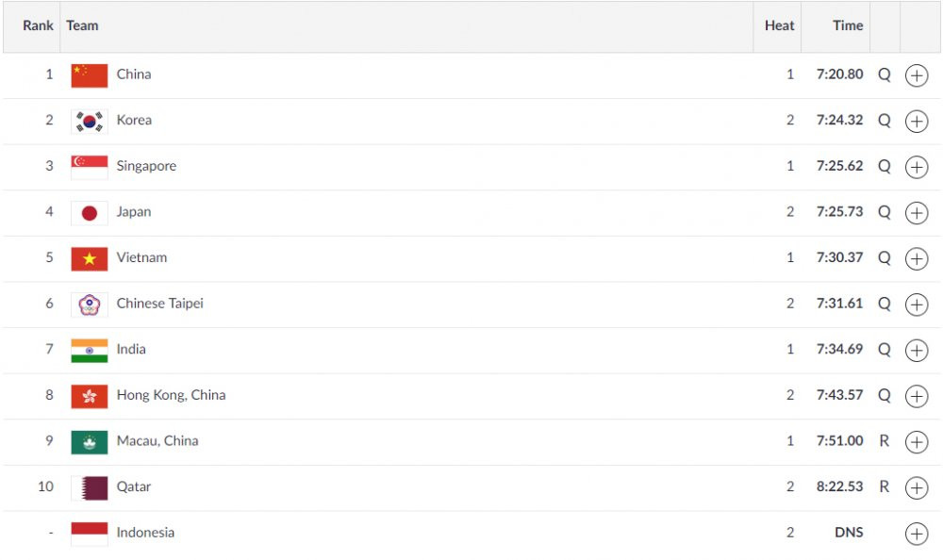Screen dimensions: 943x560
Task: Expand Qatar's row with the plus icon
Action: pos(916,487)
